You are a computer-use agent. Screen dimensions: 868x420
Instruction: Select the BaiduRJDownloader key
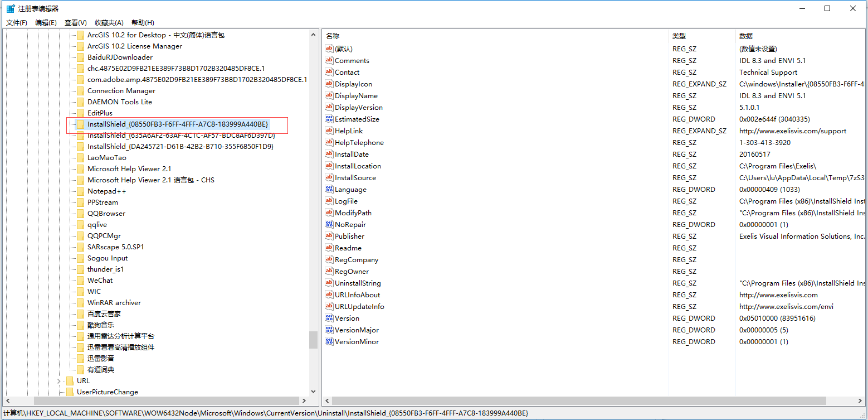[x=120, y=57]
